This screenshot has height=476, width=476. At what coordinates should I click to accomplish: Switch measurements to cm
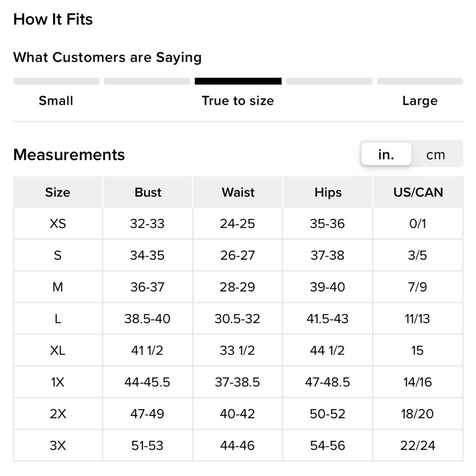pyautogui.click(x=436, y=155)
